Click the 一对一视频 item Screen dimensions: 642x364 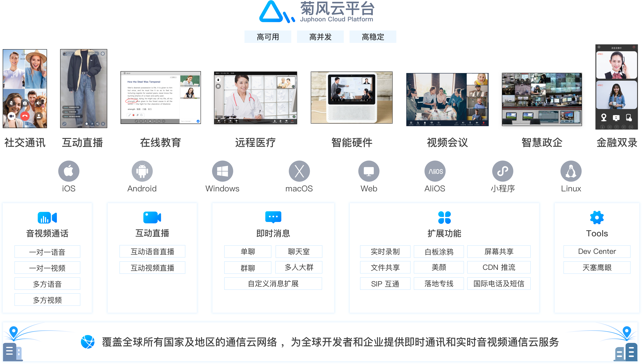[x=47, y=268]
